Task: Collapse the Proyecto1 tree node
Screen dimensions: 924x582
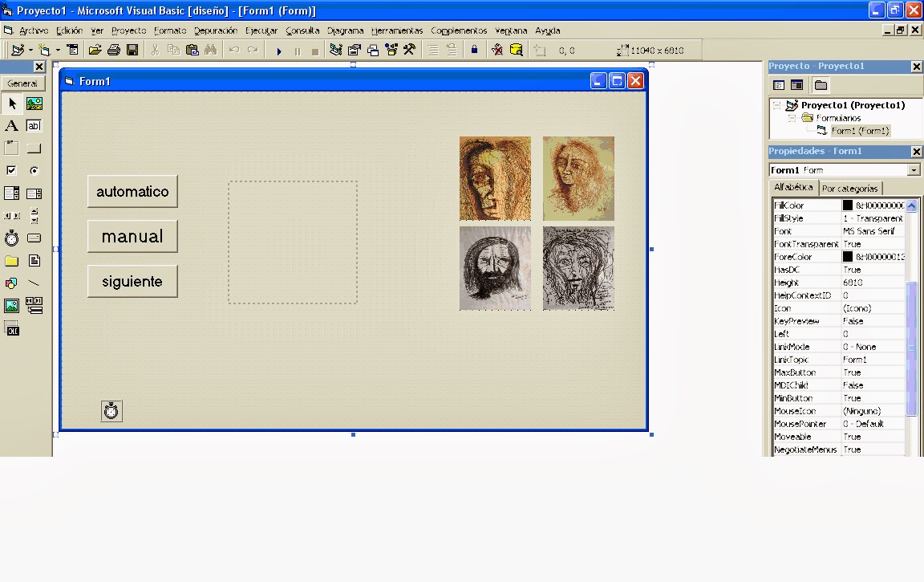Action: 775,105
